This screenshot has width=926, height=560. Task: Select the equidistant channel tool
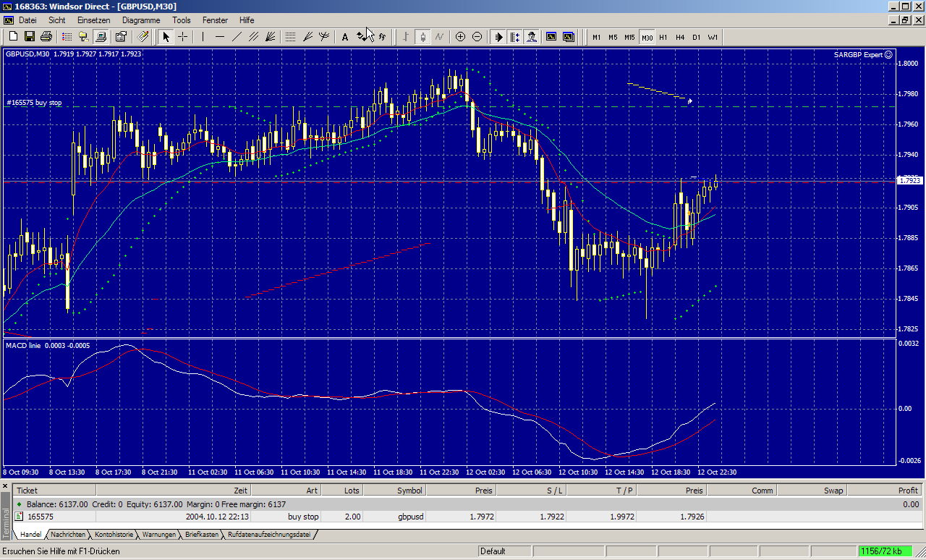pos(254,37)
